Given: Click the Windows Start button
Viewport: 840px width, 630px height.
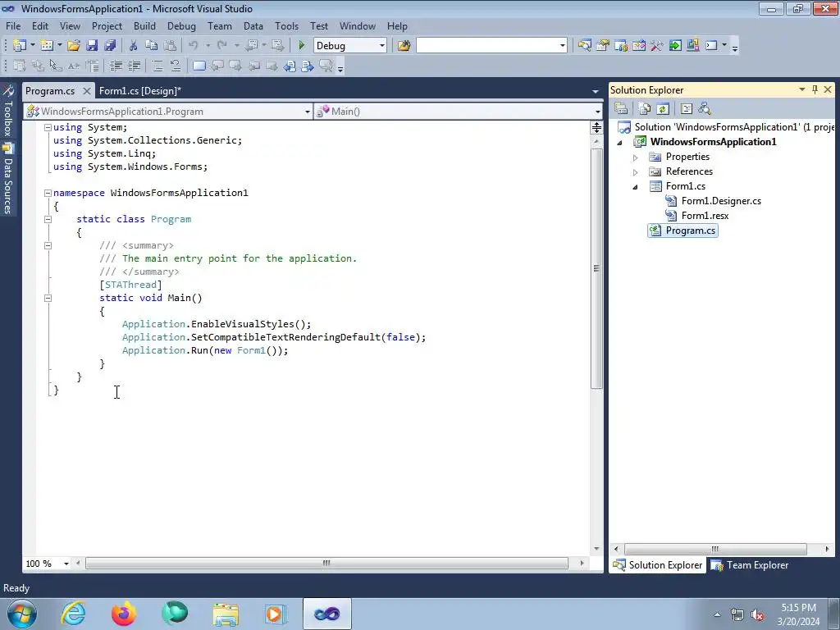Looking at the screenshot, I should pos(22,614).
